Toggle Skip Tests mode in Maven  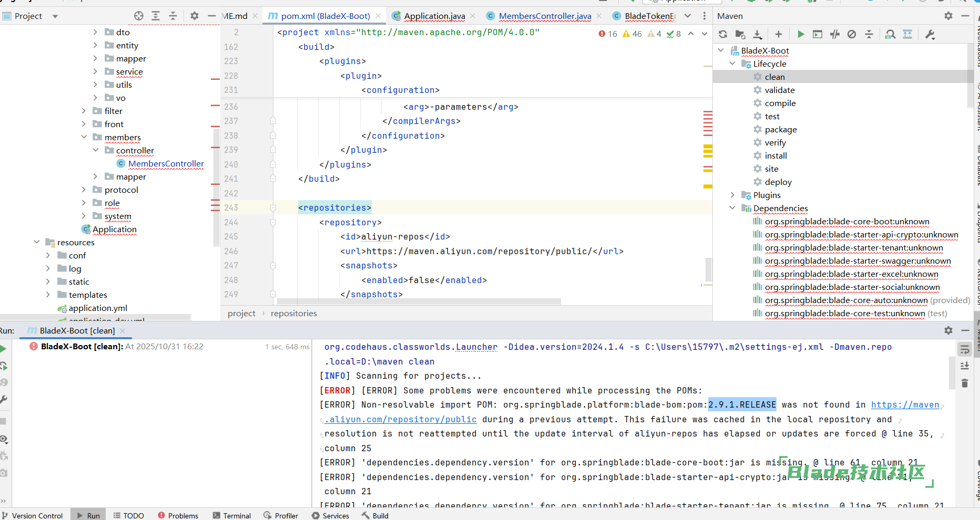tap(852, 34)
